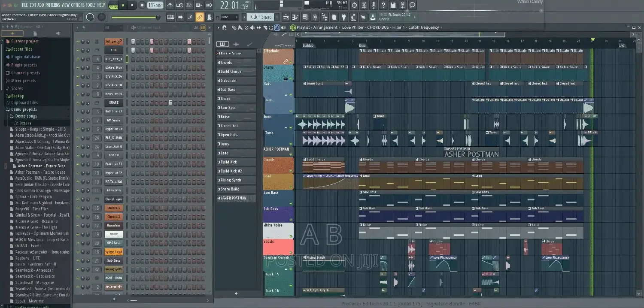Select the Slip tool in playlist toolbar
The width and height of the screenshot is (644, 308).
coord(258,27)
